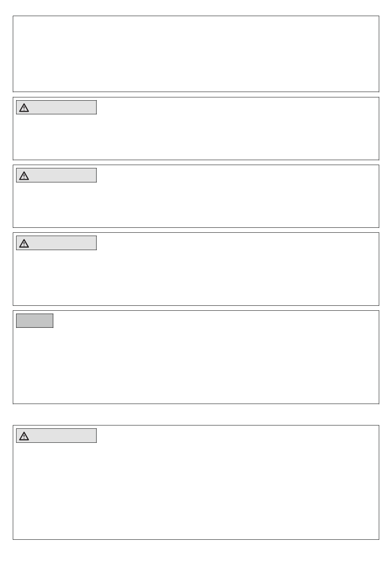392x567 pixels.
Task: Click the empty area beside the dark gray label
Action: point(215,321)
